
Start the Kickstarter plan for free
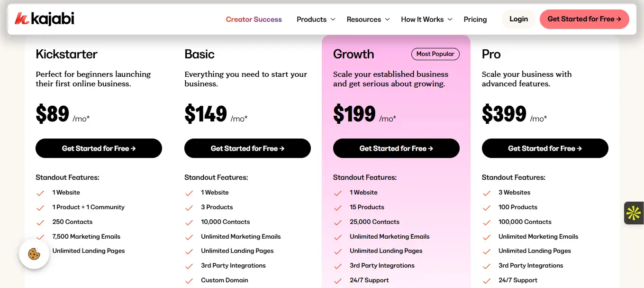pos(99,149)
